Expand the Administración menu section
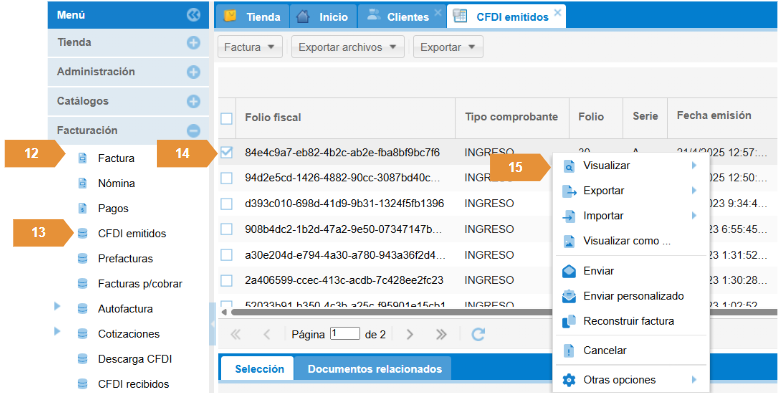Viewport: 781px width, 393px height. click(x=194, y=72)
